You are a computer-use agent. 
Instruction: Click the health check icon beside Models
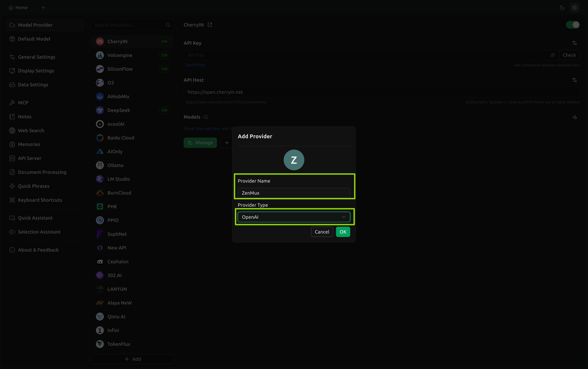(575, 117)
